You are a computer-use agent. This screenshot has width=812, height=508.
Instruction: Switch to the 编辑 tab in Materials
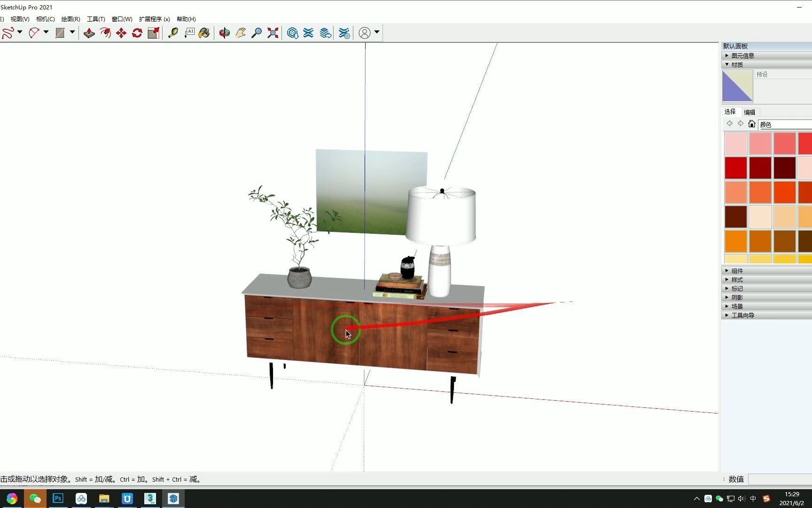750,112
